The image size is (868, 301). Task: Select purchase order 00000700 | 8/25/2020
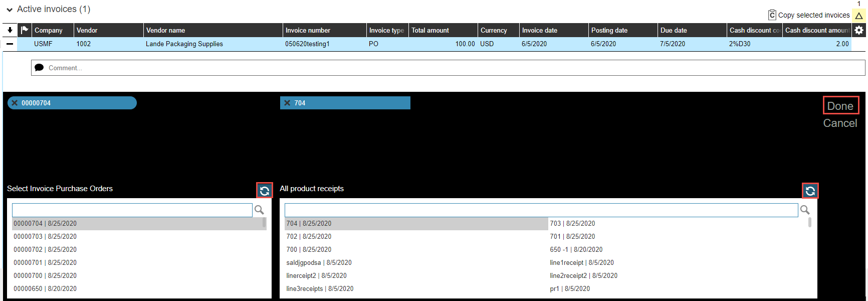click(137, 276)
